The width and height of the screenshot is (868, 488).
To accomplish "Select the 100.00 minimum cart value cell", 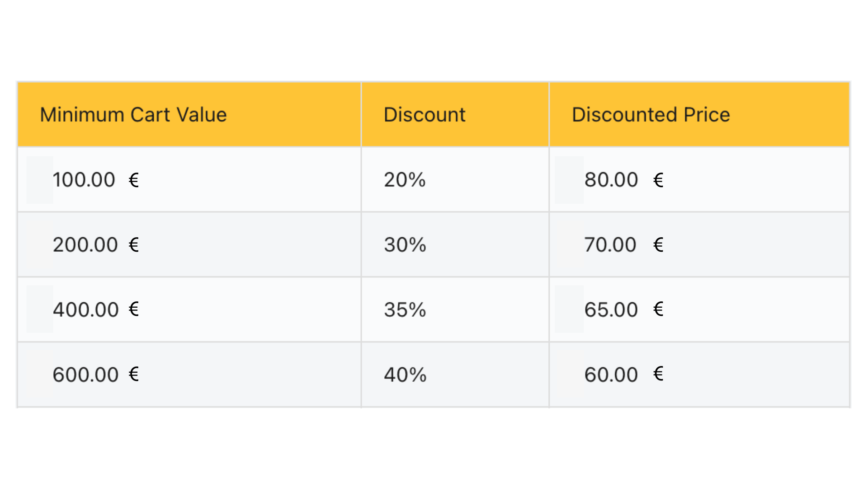I will click(x=189, y=179).
